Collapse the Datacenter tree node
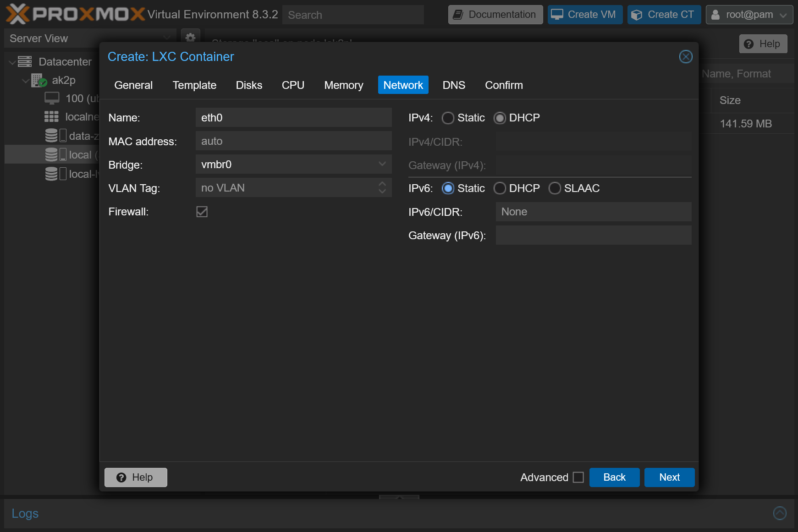 [12, 62]
